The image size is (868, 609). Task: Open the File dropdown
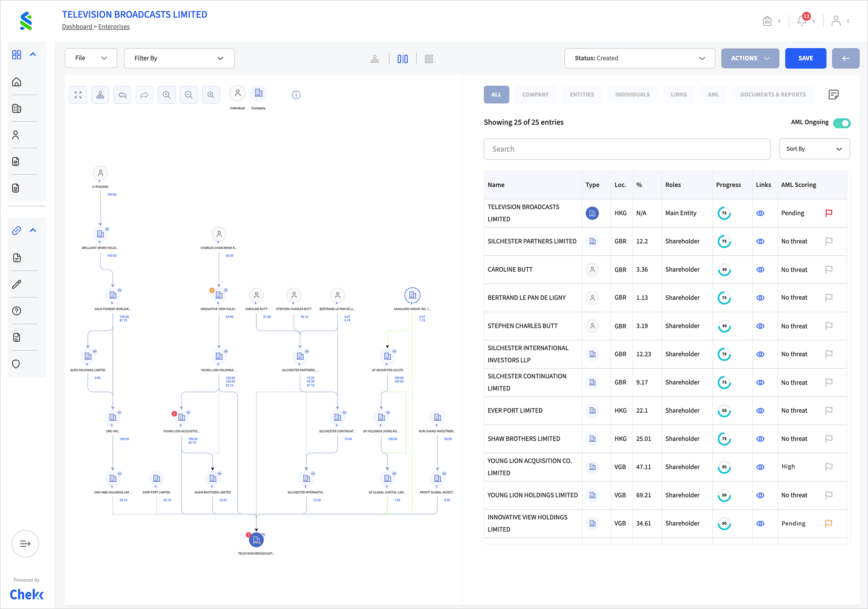click(x=91, y=58)
